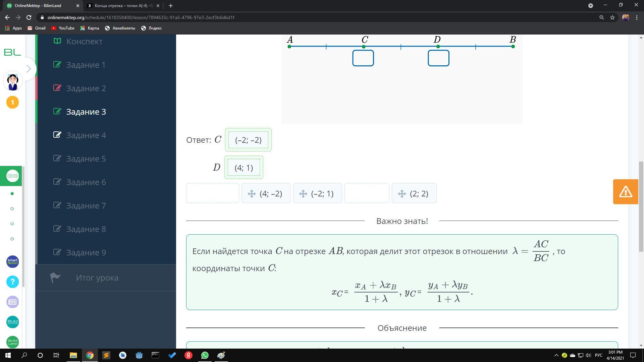Open the Smart Nation sidebar icon
Viewport: 644px width, 362px height.
(12, 261)
